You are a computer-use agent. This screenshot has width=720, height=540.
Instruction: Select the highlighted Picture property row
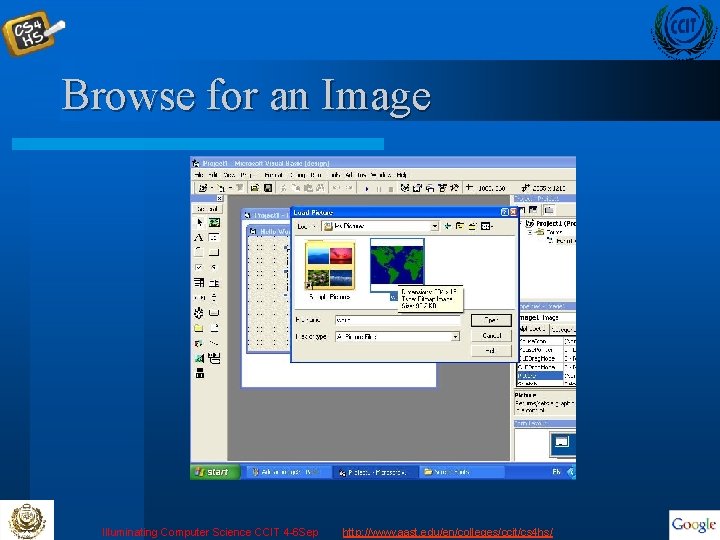point(546,376)
